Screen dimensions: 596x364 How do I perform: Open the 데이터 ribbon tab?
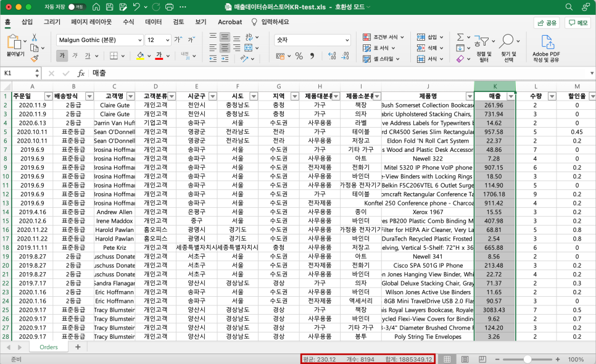[154, 22]
